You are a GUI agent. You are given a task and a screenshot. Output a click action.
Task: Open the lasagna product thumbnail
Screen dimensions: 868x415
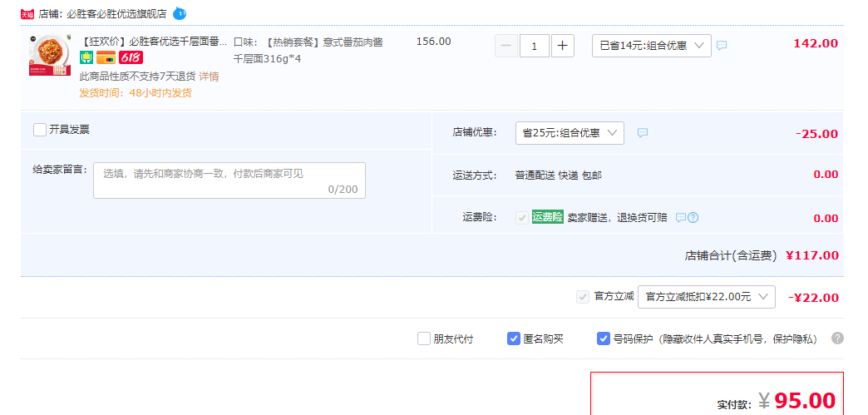[50, 55]
